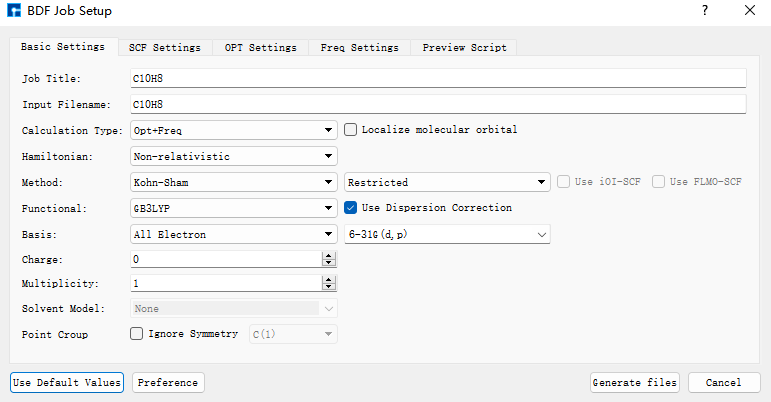Click the BDF app logo icon
Image resolution: width=771 pixels, height=402 pixels.
click(14, 10)
